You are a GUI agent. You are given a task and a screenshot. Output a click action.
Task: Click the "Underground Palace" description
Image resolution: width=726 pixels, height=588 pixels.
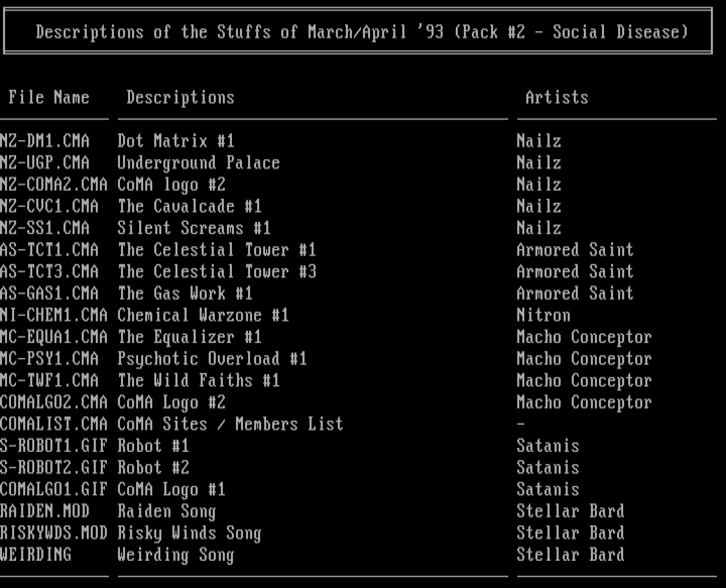[198, 162]
